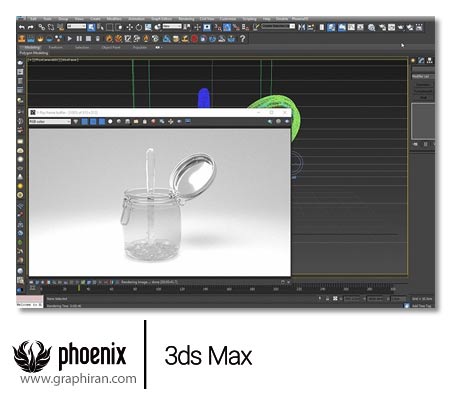Click the Mirror tool icon

[301, 27]
